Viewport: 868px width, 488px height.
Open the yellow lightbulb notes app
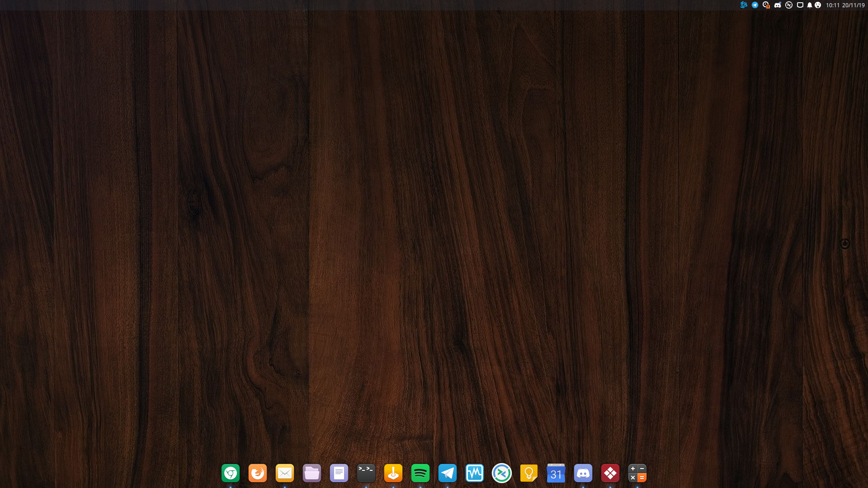(529, 473)
